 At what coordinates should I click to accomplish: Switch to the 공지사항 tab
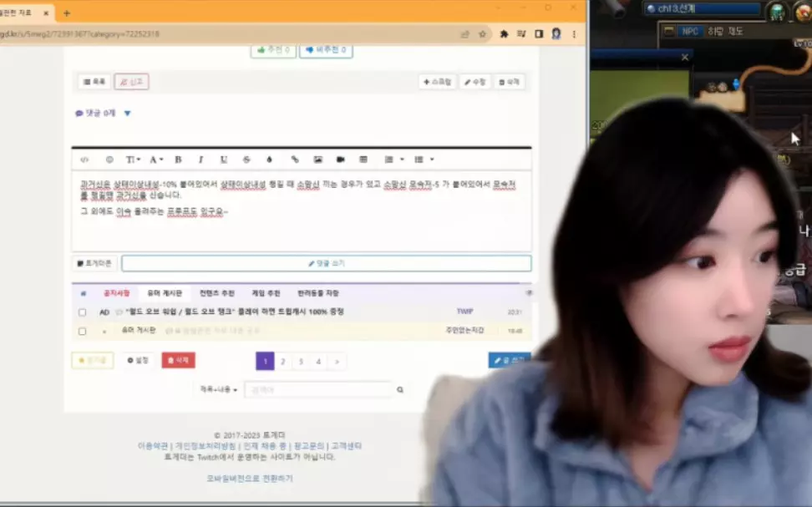click(116, 293)
